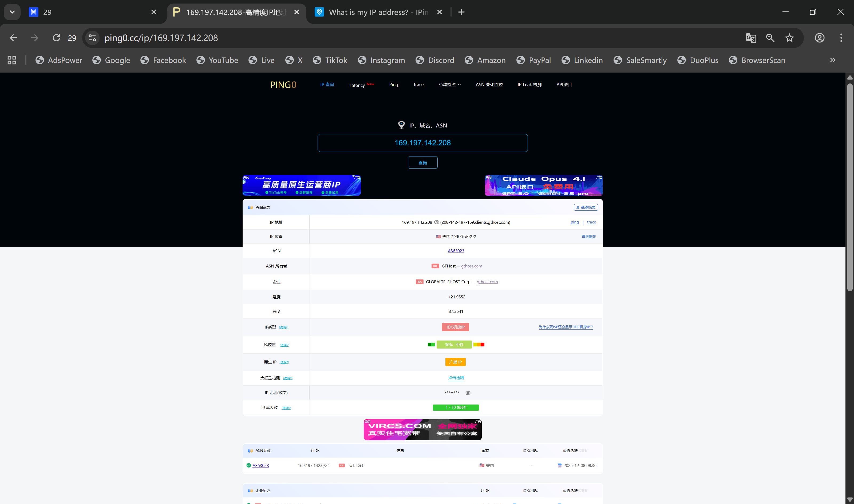Expand the 小鸡监控 dropdown menu
The height and width of the screenshot is (504, 854).
coord(449,85)
